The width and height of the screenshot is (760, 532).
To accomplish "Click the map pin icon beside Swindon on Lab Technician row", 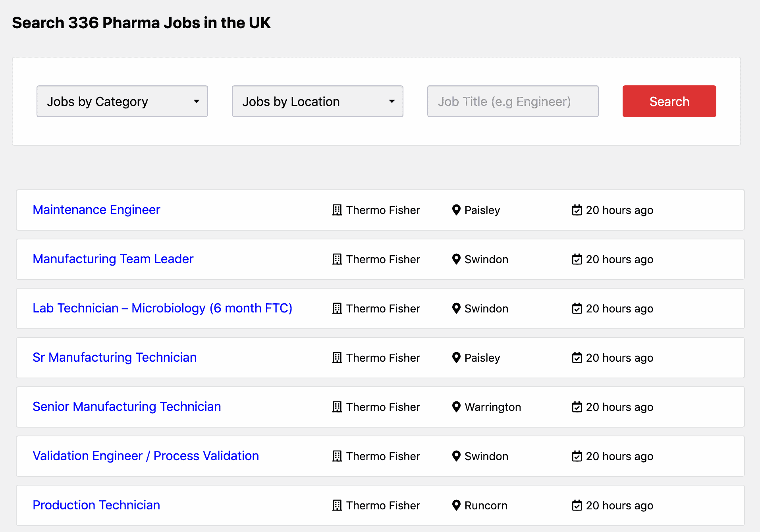I will 456,308.
